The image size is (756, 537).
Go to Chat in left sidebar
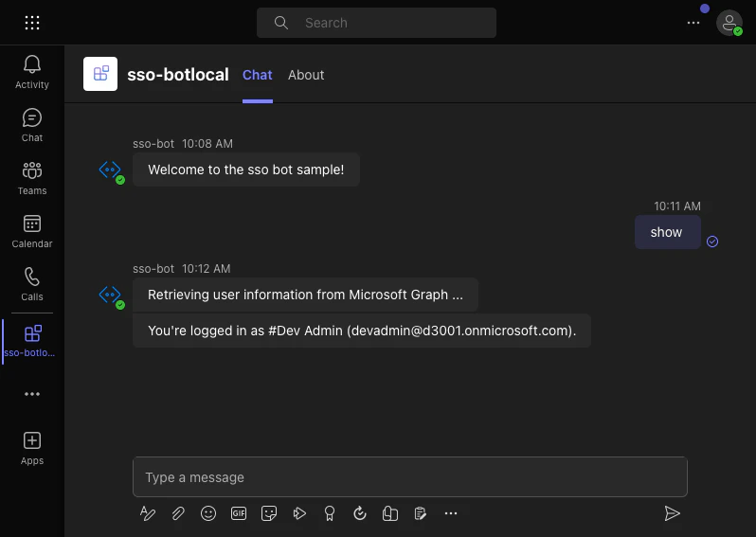32,125
